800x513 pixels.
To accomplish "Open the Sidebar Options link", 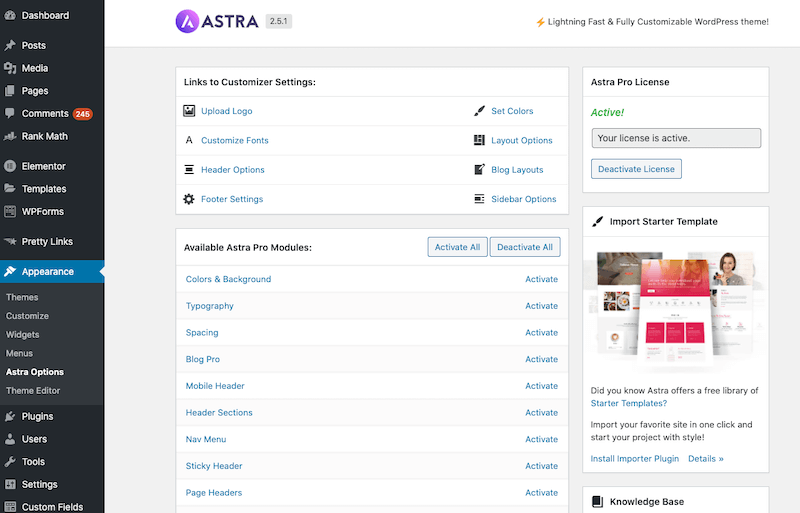I will 524,199.
